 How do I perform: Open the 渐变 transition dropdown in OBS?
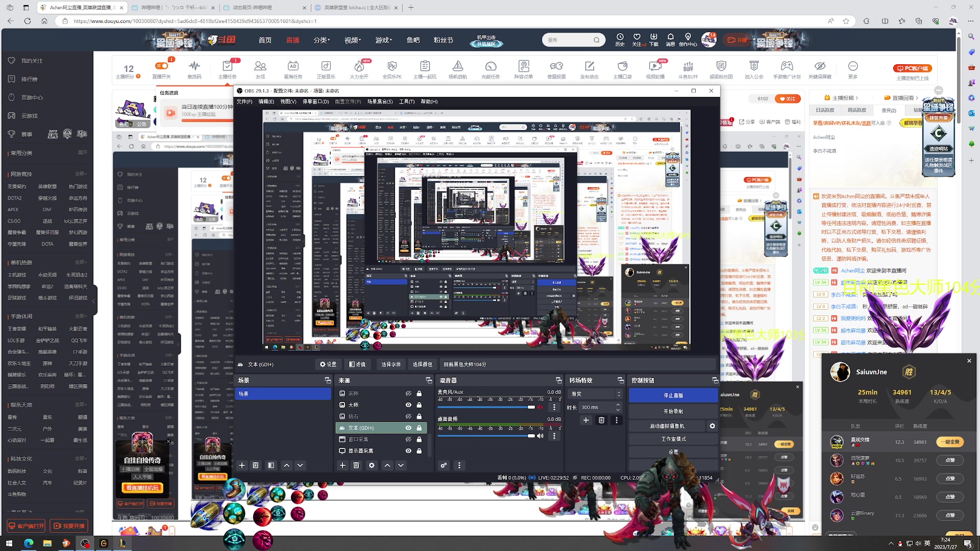coord(596,394)
